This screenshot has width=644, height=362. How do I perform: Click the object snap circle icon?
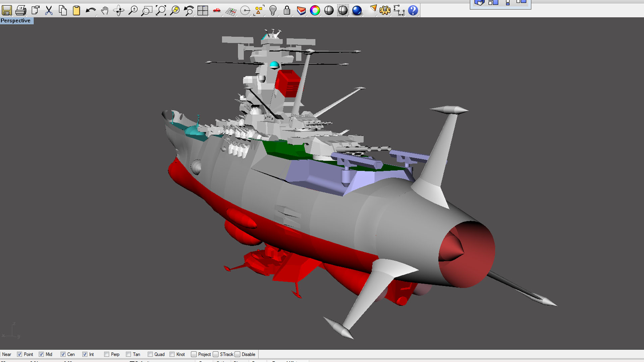pyautogui.click(x=245, y=11)
